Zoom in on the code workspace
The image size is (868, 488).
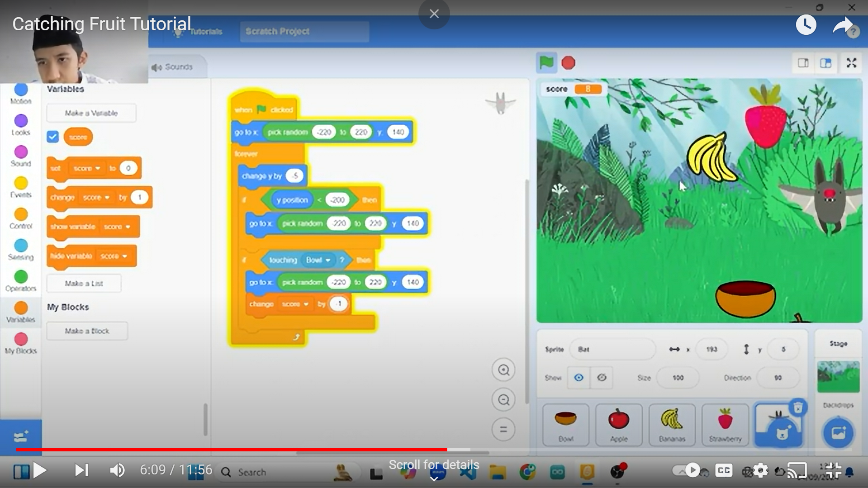[503, 370]
